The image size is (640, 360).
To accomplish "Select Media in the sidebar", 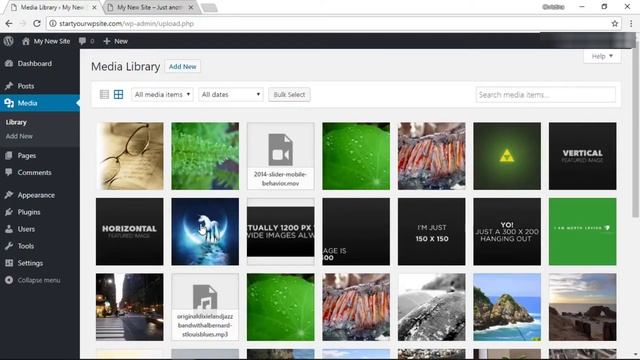I will click(40, 103).
